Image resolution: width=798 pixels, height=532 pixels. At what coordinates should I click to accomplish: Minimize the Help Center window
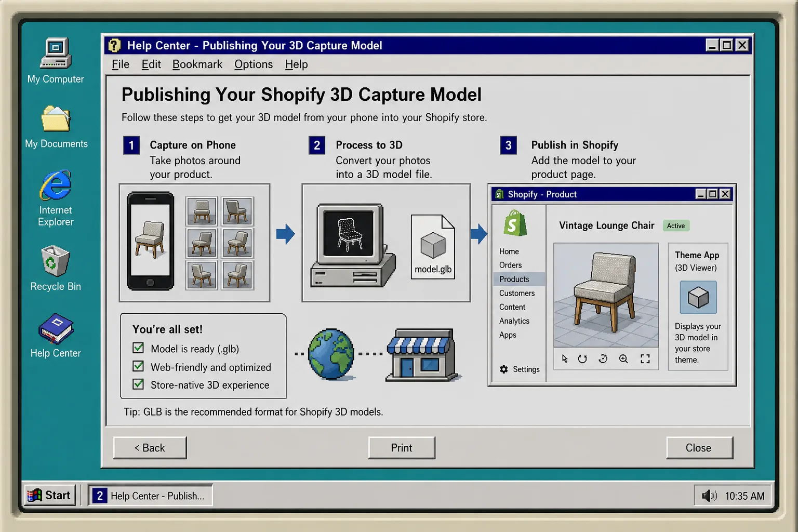pyautogui.click(x=712, y=45)
